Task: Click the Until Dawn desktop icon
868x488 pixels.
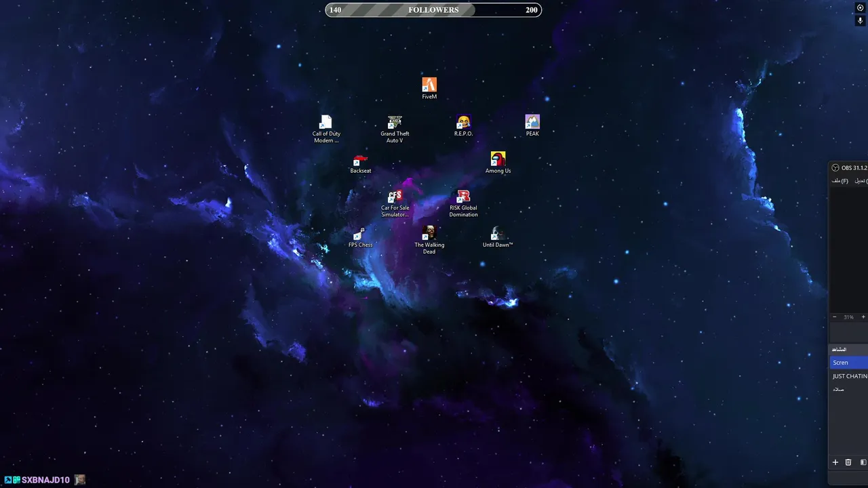Action: (x=498, y=237)
